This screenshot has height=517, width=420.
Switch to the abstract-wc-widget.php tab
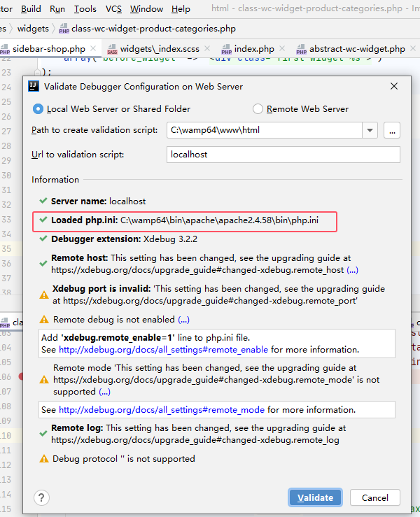click(357, 49)
